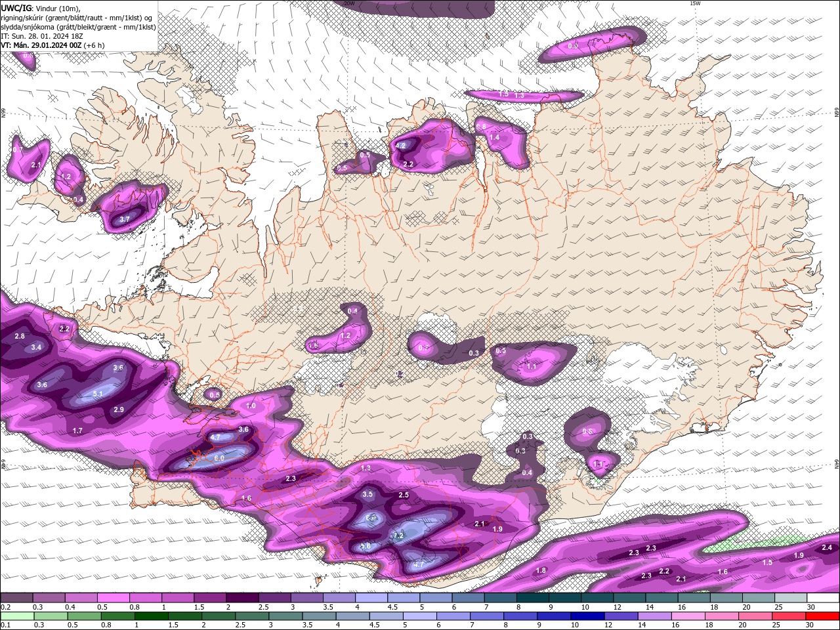The image size is (840, 630).
Task: Click the 2.5 precipitation value on the map
Action: point(404,495)
